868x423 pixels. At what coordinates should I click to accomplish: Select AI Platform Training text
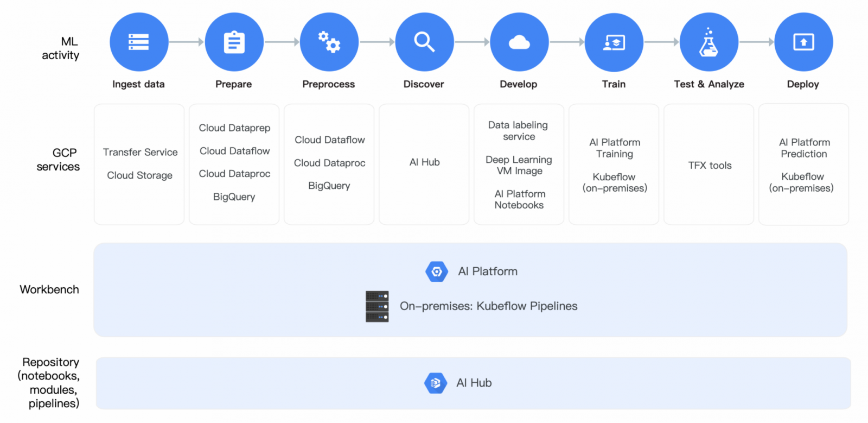click(615, 148)
